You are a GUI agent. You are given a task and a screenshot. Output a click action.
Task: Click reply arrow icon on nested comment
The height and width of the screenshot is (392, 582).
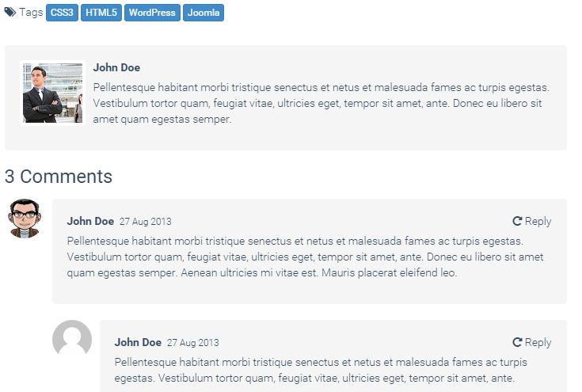coord(517,343)
